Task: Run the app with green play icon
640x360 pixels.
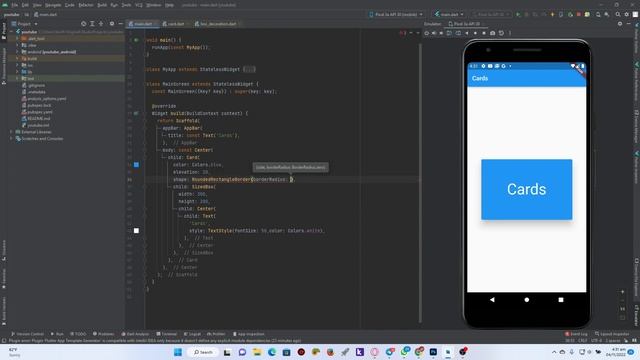Action: coord(518,14)
